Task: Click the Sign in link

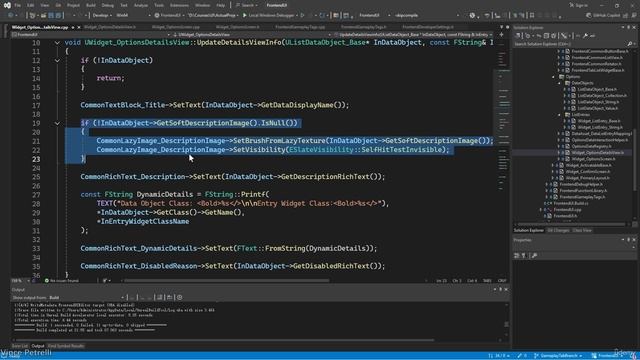Action: (x=579, y=5)
